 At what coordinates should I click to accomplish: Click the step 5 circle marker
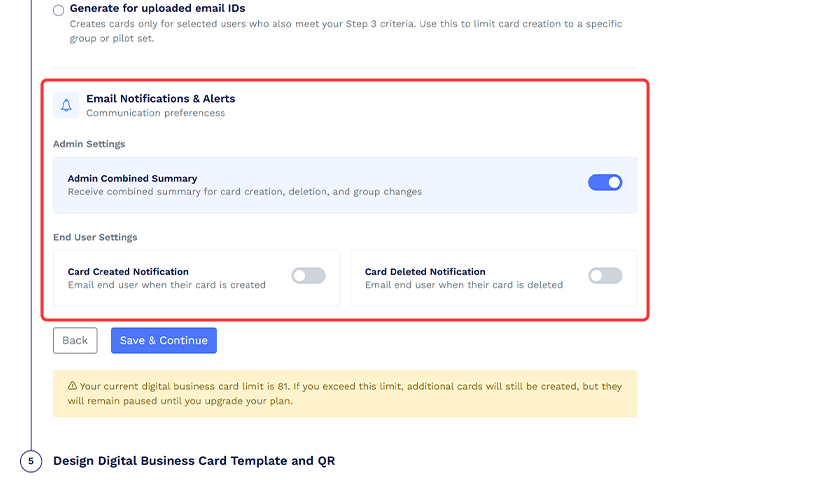pyautogui.click(x=31, y=461)
